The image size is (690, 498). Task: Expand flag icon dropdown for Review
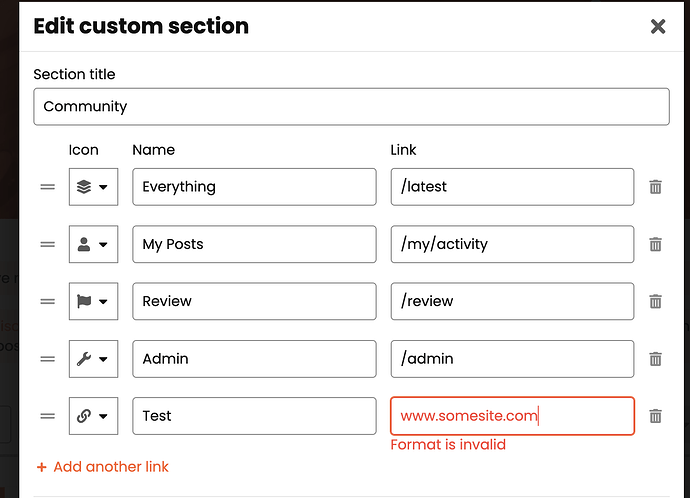[x=93, y=301]
